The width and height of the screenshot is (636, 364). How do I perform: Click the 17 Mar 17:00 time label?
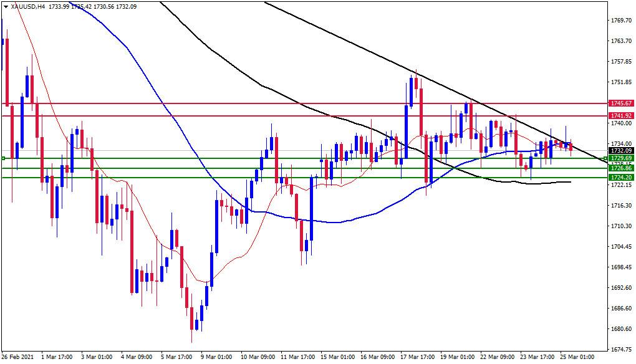417,357
